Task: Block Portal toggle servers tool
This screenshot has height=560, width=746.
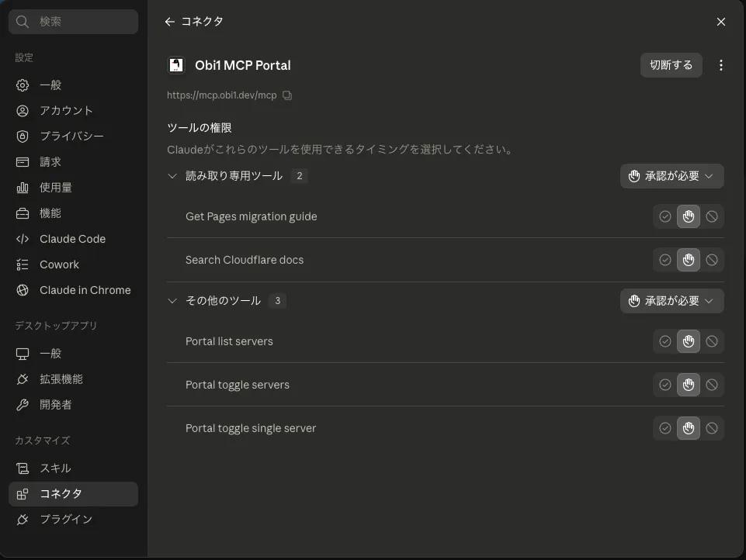Action: click(x=712, y=385)
